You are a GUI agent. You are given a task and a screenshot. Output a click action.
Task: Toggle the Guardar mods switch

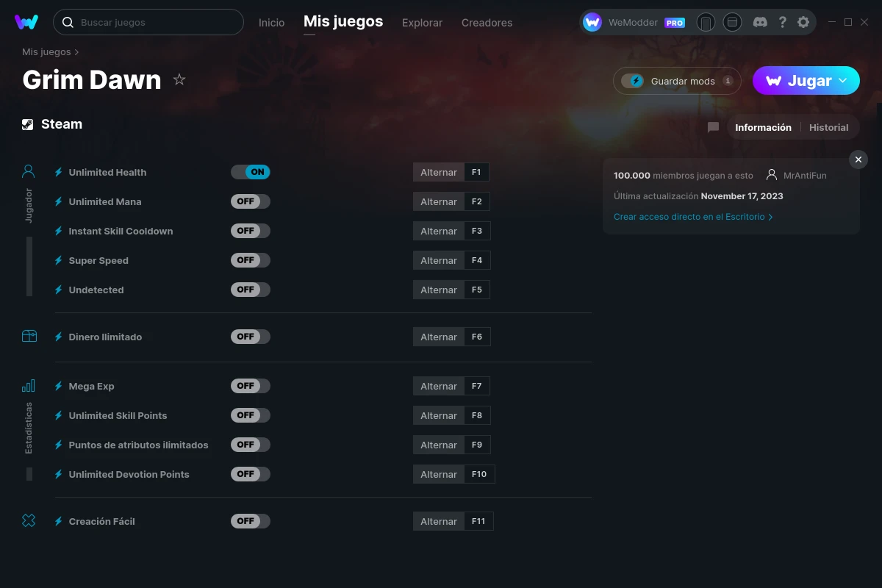[x=632, y=81]
